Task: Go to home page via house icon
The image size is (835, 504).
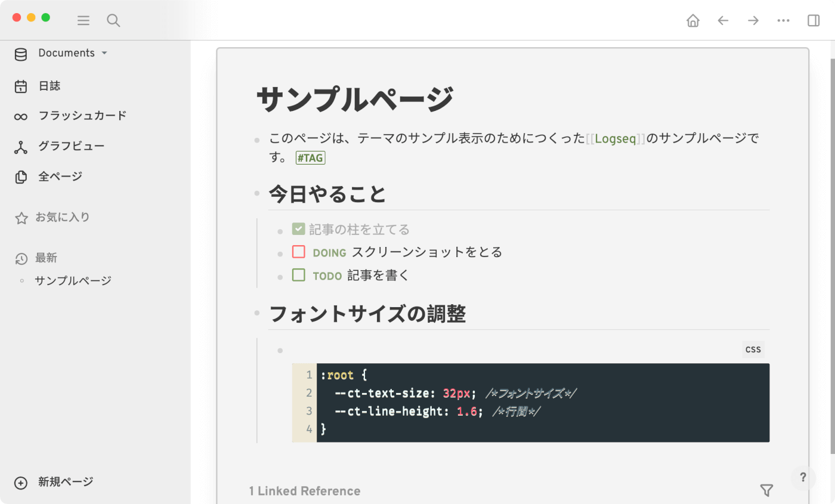Action: 693,20
